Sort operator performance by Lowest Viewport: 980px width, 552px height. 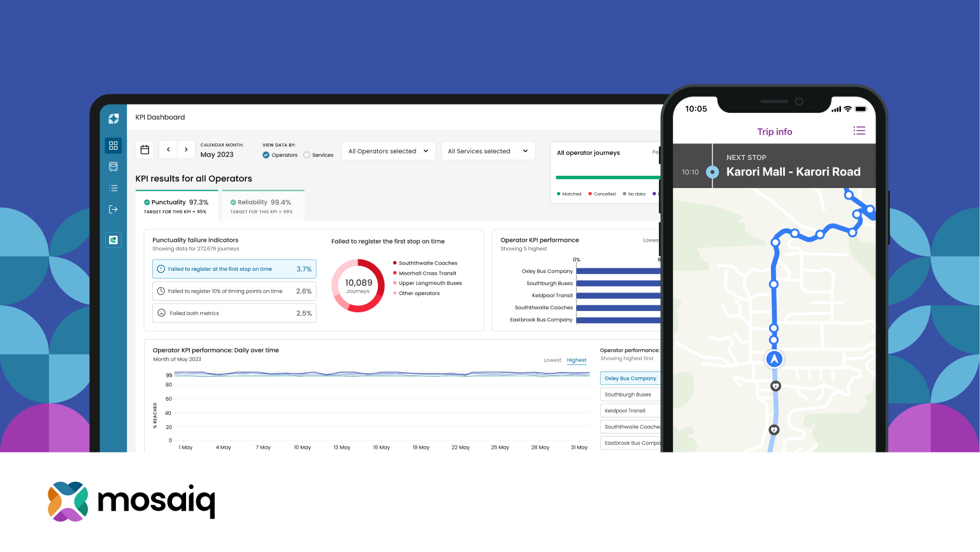[x=552, y=360]
